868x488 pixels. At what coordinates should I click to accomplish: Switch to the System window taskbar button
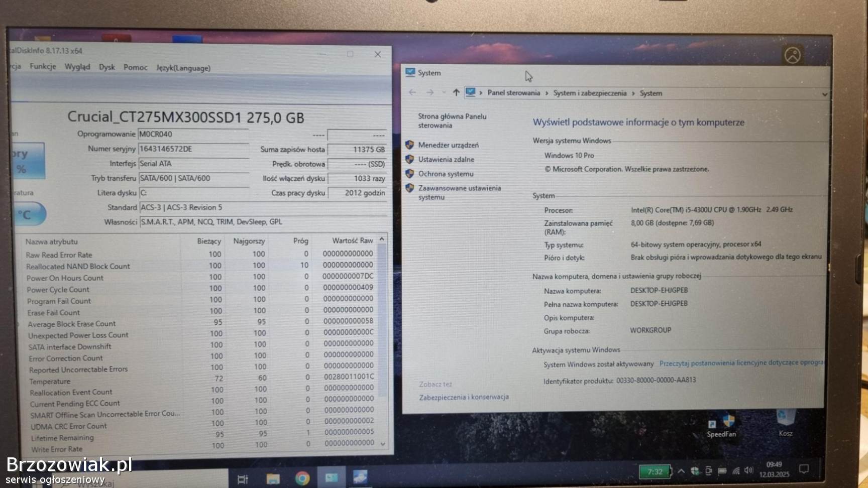(x=332, y=478)
